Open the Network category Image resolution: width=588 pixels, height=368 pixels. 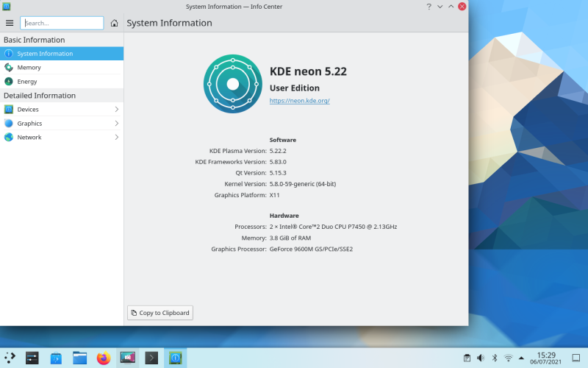(x=62, y=137)
